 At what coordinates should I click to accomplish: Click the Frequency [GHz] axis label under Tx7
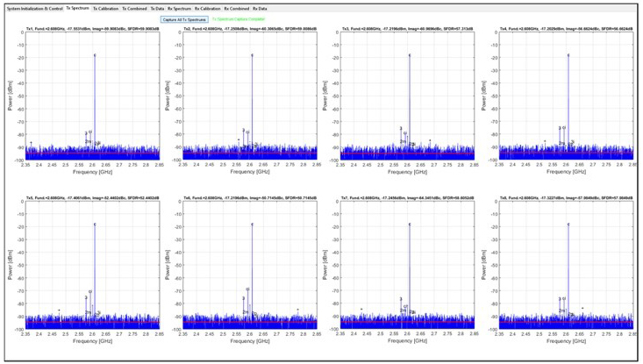click(407, 341)
